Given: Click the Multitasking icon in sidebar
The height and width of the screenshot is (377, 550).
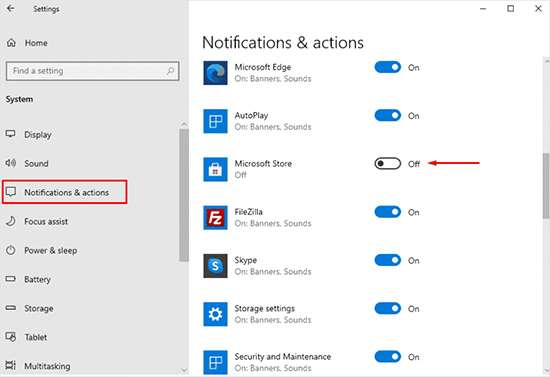Looking at the screenshot, I should [x=11, y=365].
